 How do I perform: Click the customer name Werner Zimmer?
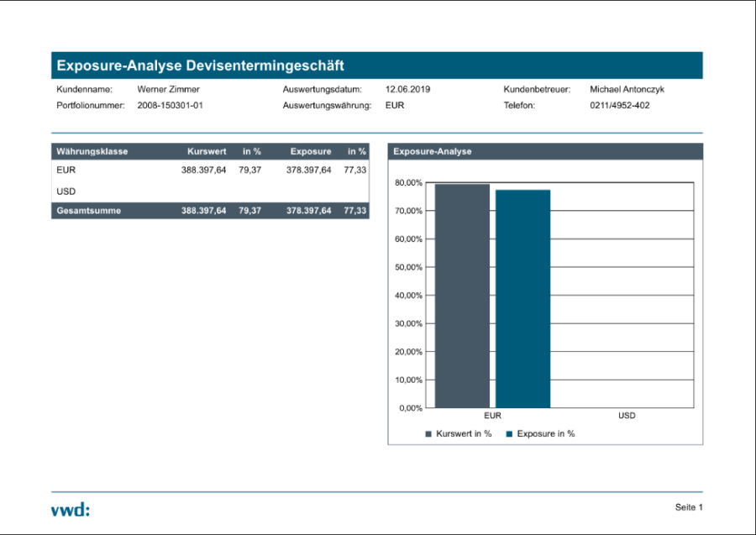pyautogui.click(x=168, y=89)
